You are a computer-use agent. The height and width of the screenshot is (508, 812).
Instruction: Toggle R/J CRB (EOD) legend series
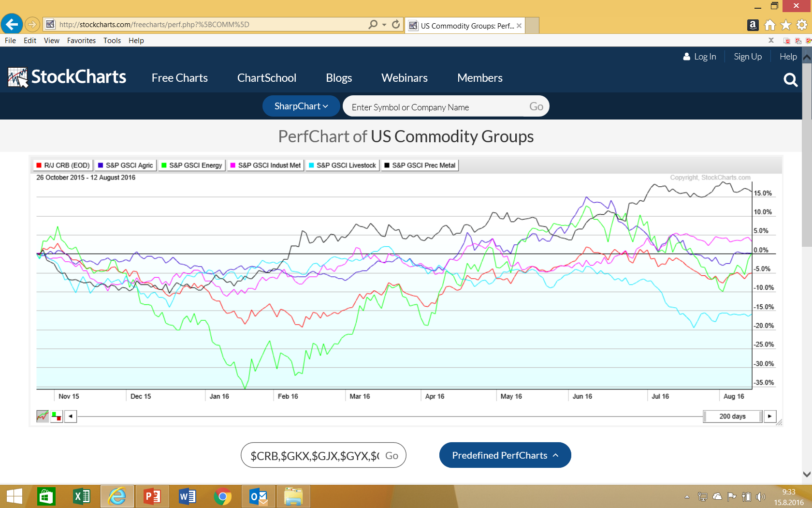click(x=63, y=165)
